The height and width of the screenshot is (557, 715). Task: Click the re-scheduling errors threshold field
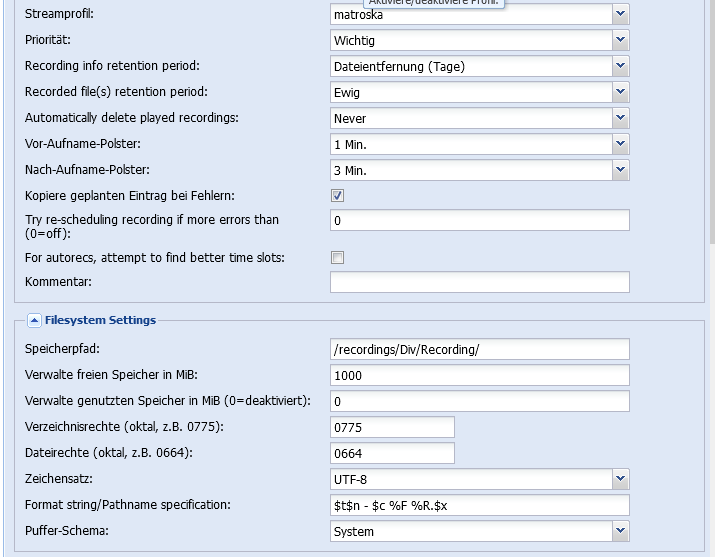[x=480, y=220]
